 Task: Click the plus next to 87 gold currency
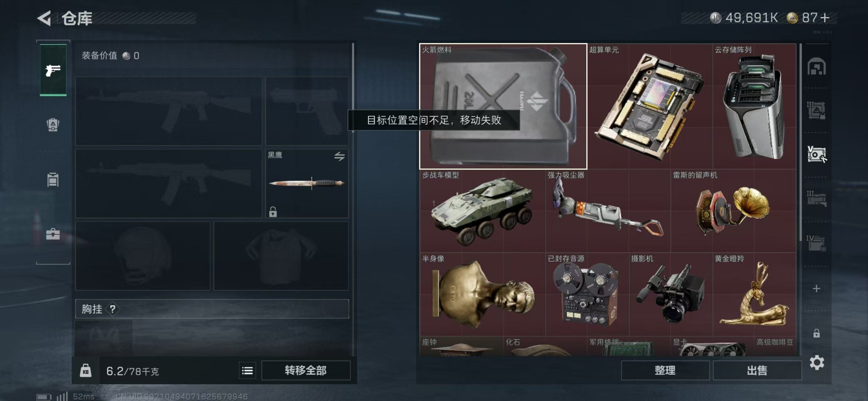pyautogui.click(x=825, y=18)
